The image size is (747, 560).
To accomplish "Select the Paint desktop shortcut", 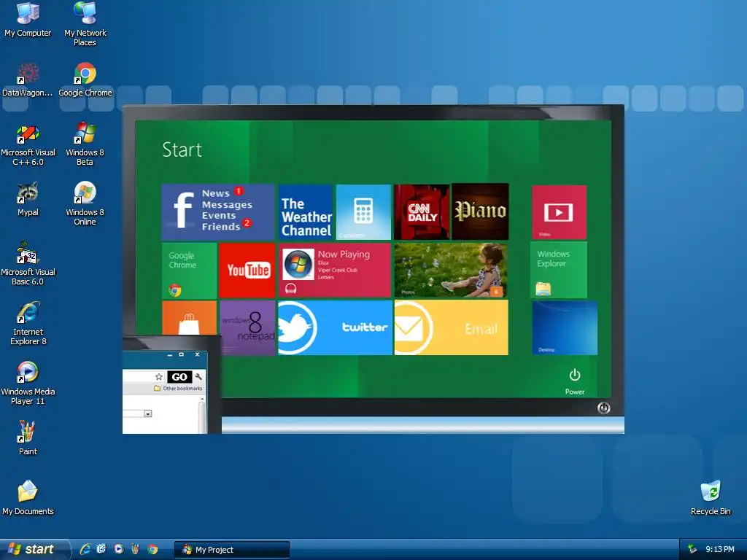I will (28, 438).
